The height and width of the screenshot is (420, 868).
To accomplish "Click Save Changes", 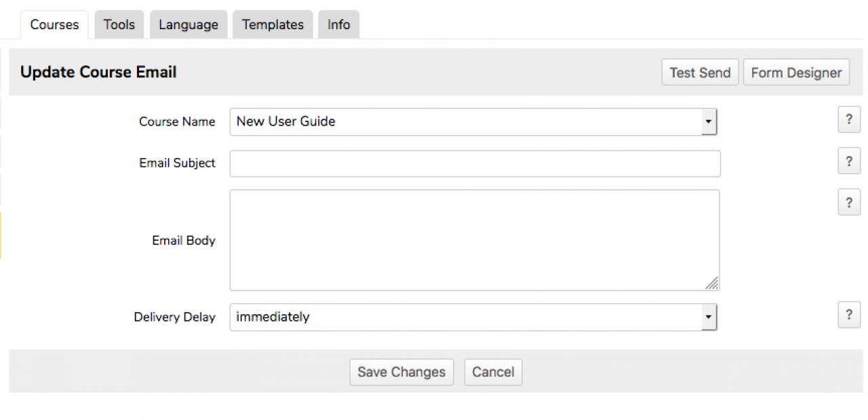I will click(x=401, y=372).
